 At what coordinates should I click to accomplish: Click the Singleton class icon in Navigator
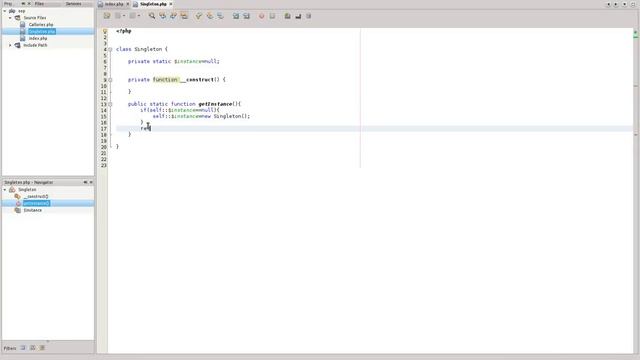tap(12, 190)
